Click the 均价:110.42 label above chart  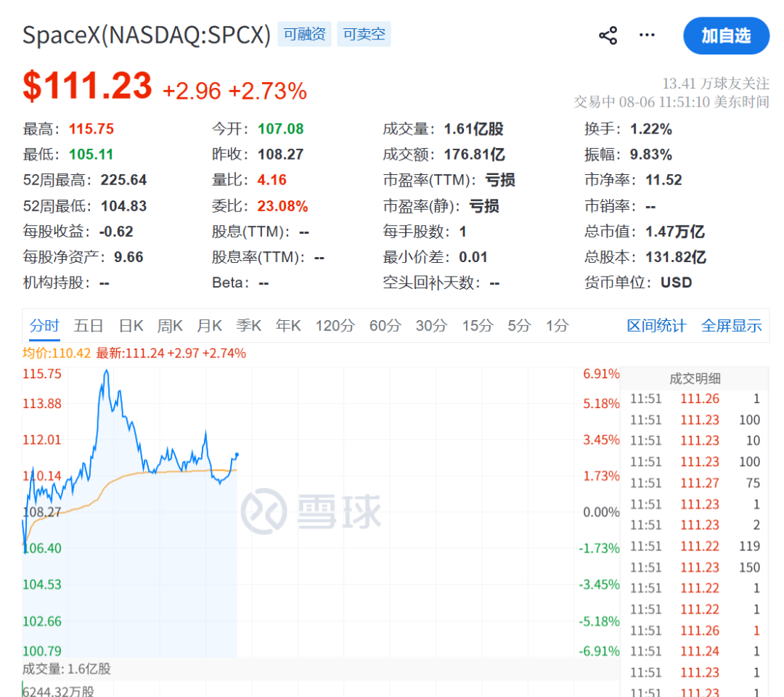pyautogui.click(x=57, y=353)
